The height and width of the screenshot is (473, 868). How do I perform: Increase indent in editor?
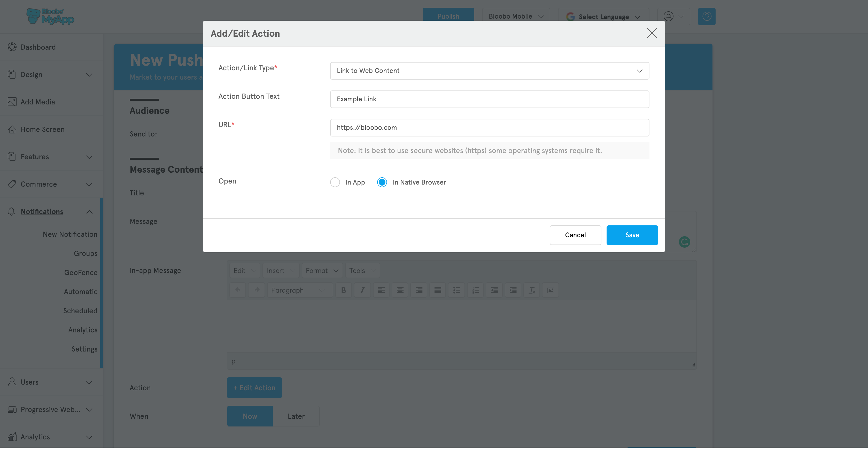click(513, 290)
